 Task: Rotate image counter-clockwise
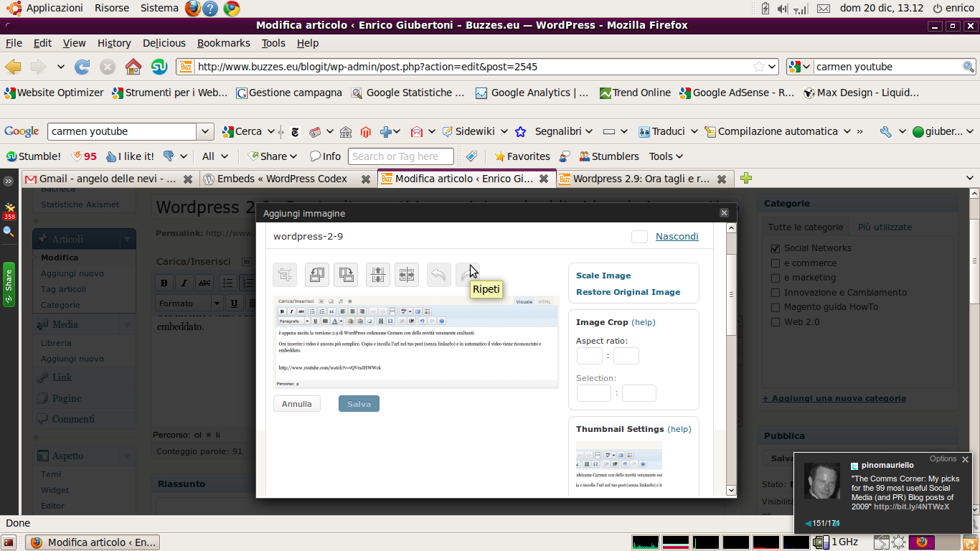pos(317,275)
